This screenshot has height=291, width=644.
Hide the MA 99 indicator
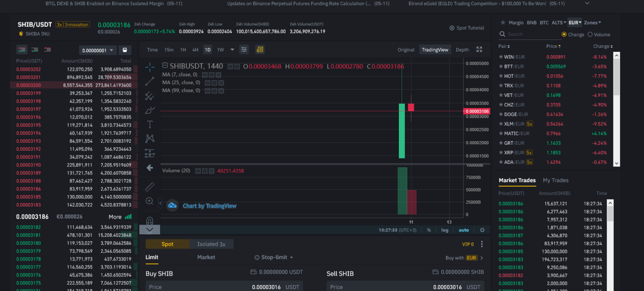pyautogui.click(x=208, y=91)
